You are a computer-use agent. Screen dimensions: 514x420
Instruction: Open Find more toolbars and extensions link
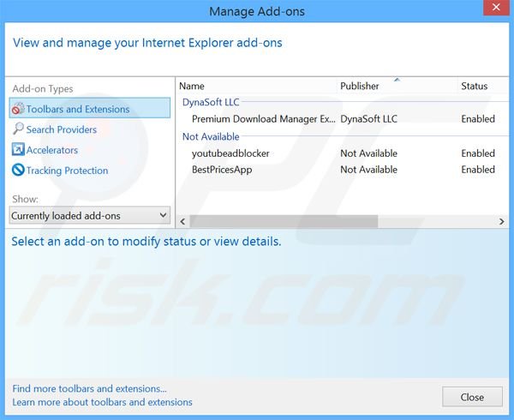89,388
